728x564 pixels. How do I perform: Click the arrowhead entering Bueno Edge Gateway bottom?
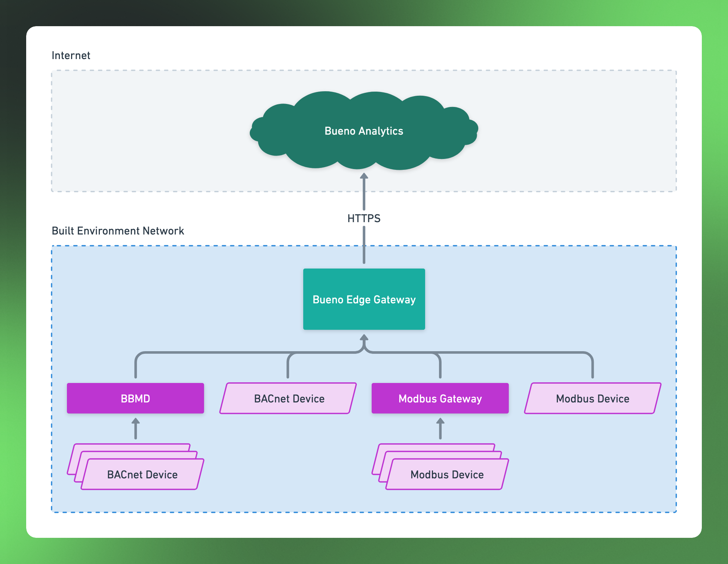[x=364, y=338]
